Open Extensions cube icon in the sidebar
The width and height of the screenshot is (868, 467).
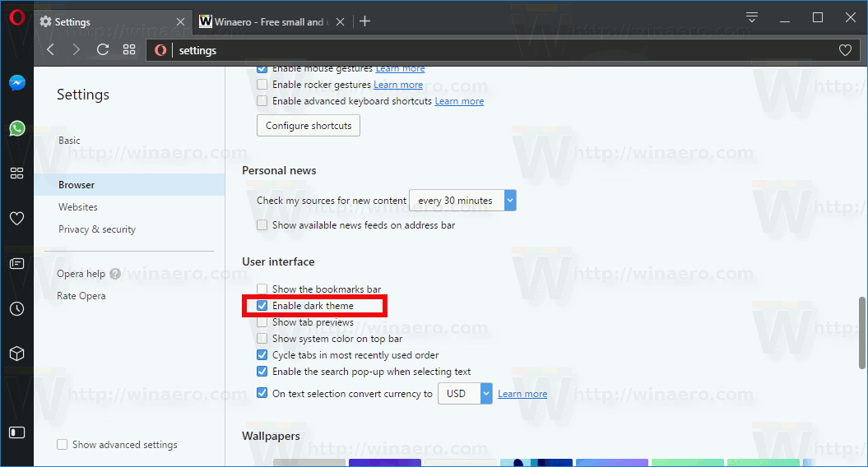point(16,354)
